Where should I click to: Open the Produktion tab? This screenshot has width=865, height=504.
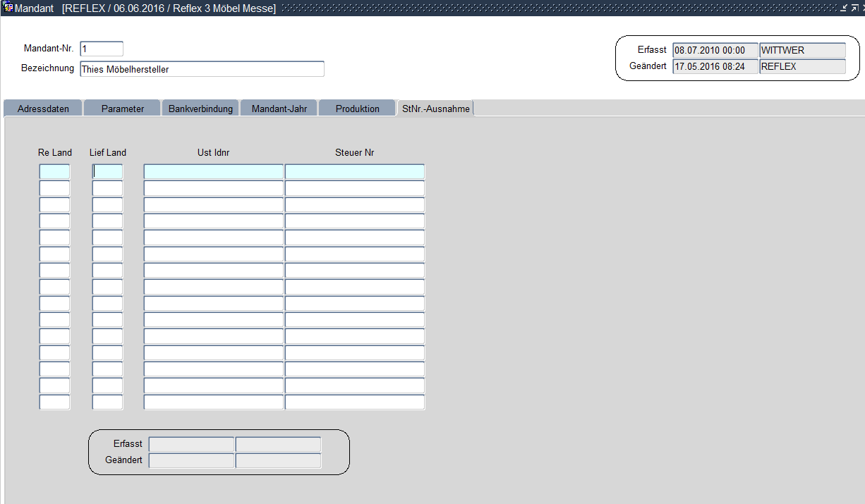[x=357, y=109]
